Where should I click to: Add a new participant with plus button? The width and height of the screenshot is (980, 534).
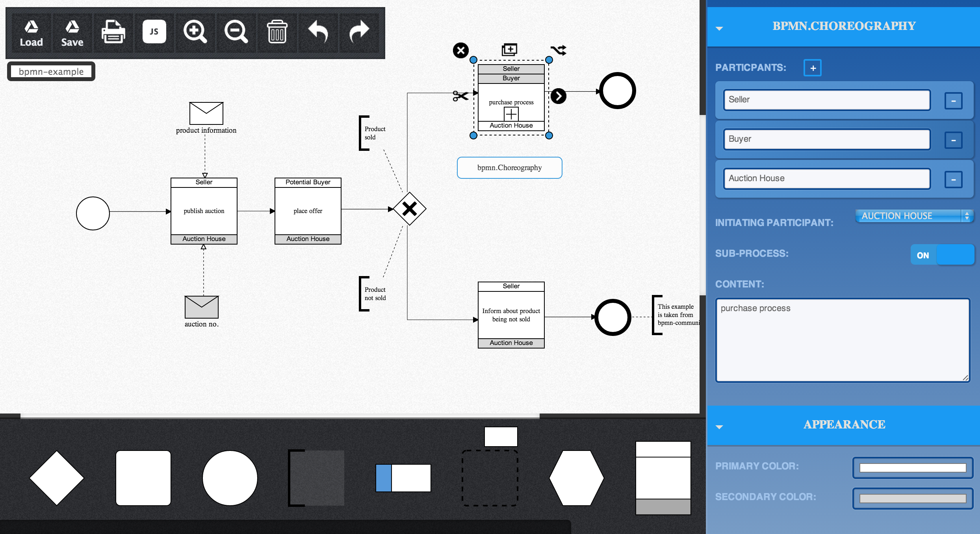[x=812, y=68]
